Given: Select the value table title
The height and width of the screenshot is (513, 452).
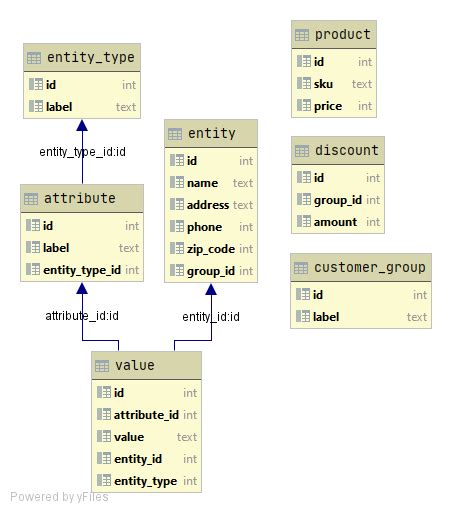Looking at the screenshot, I should 135,365.
